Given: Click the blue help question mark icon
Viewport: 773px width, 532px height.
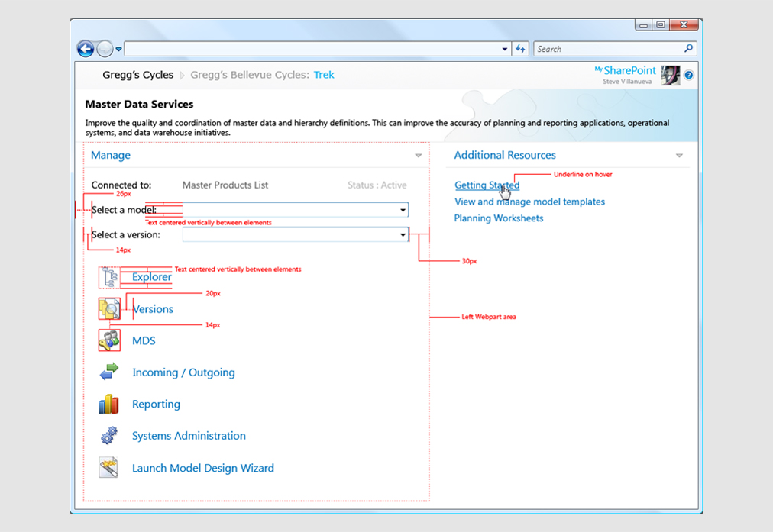Looking at the screenshot, I should (x=688, y=75).
